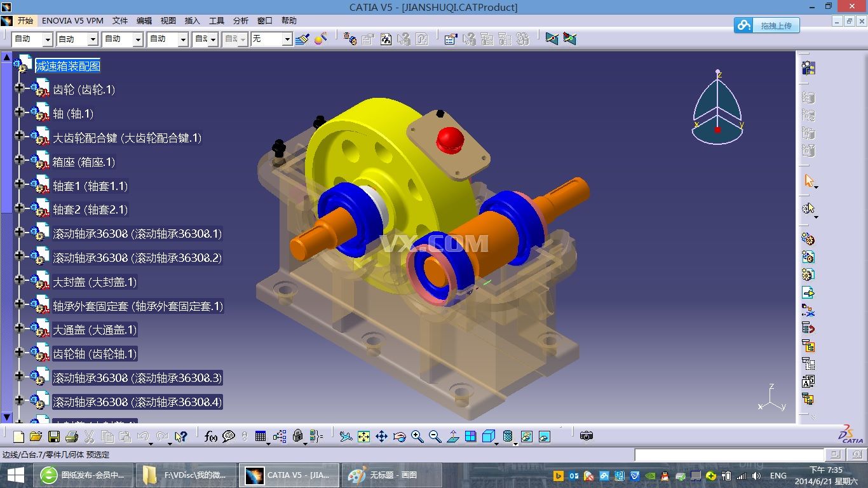Image resolution: width=868 pixels, height=488 pixels.
Task: Open the 文件 menu
Action: pyautogui.click(x=120, y=21)
